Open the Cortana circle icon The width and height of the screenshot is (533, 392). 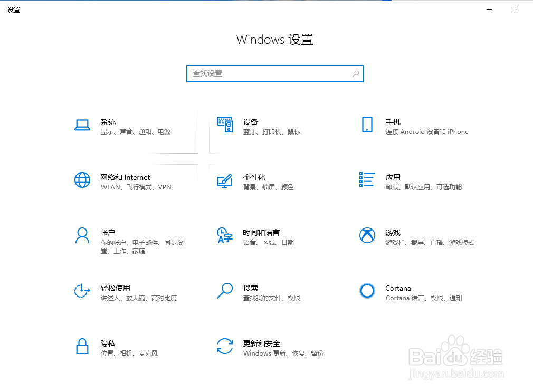coord(367,291)
